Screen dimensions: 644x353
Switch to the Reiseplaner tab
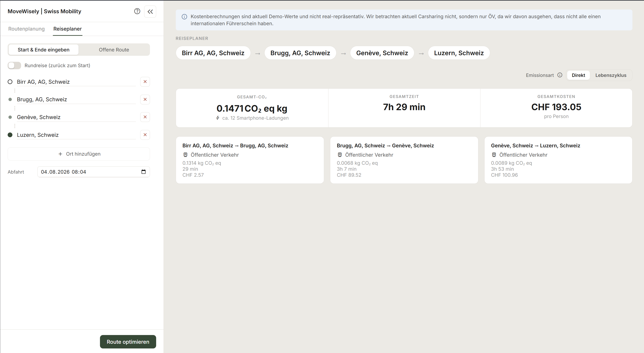click(68, 29)
